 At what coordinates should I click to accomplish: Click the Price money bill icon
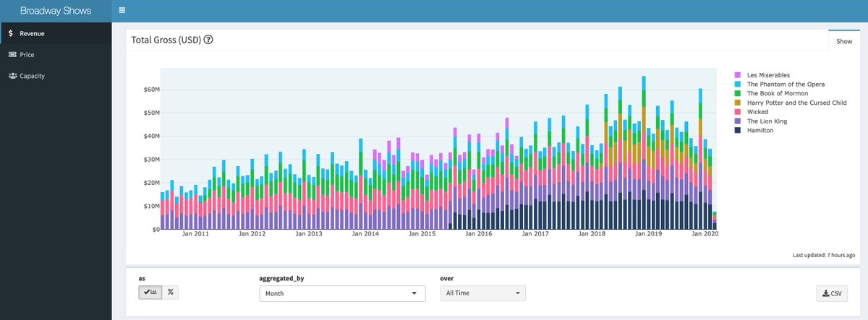tap(12, 54)
